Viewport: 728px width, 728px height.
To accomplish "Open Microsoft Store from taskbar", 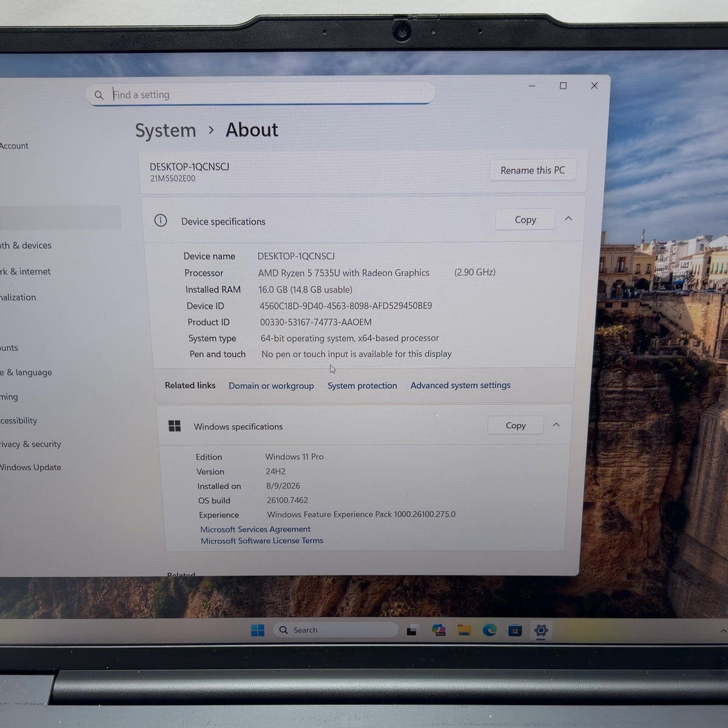I will 515,630.
